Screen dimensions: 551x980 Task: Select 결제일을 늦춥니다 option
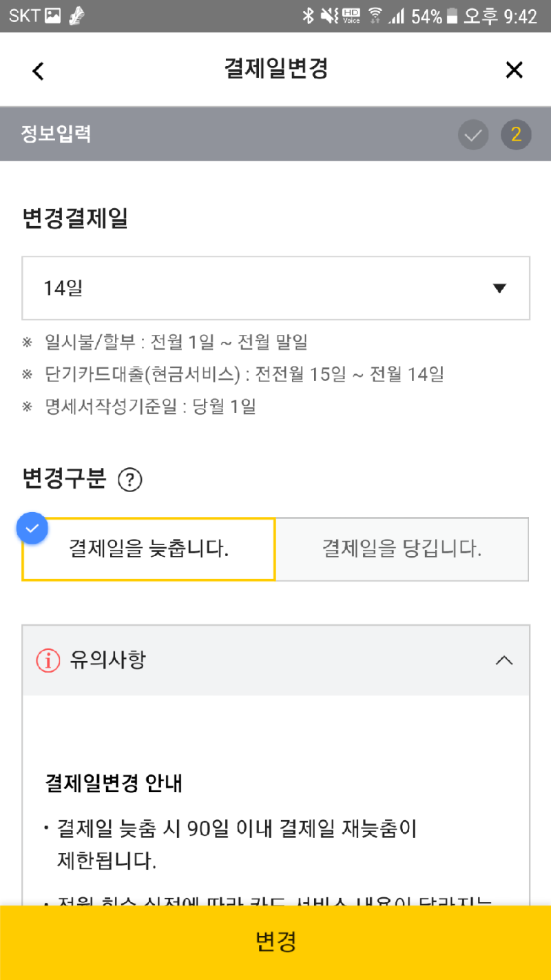tap(149, 549)
